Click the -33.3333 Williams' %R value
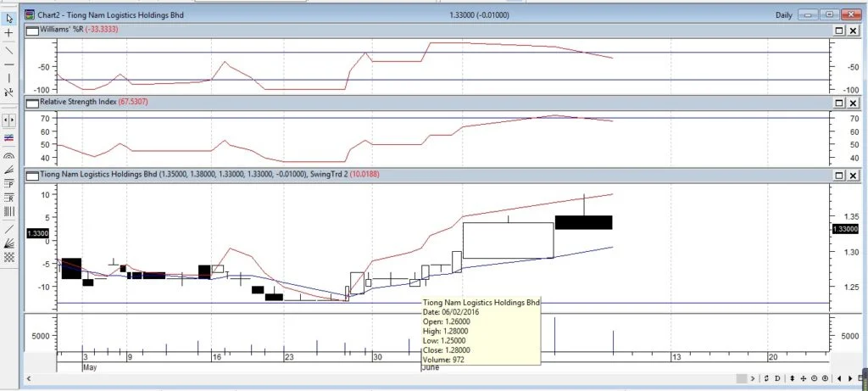The width and height of the screenshot is (868, 391). (x=102, y=29)
